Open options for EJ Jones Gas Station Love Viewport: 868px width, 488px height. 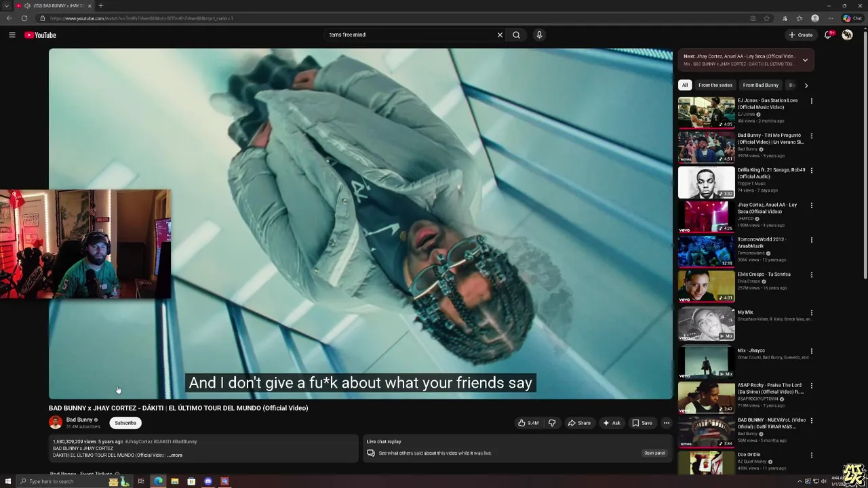coord(811,101)
